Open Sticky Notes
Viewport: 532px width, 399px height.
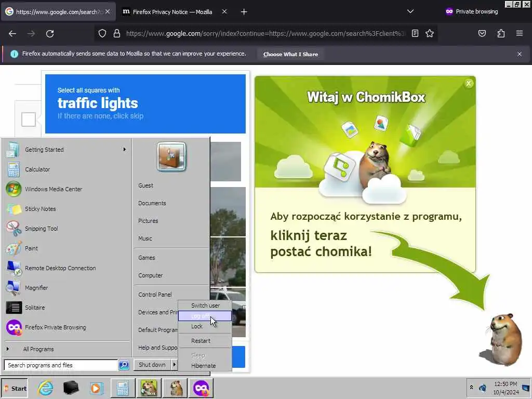[x=66, y=209]
